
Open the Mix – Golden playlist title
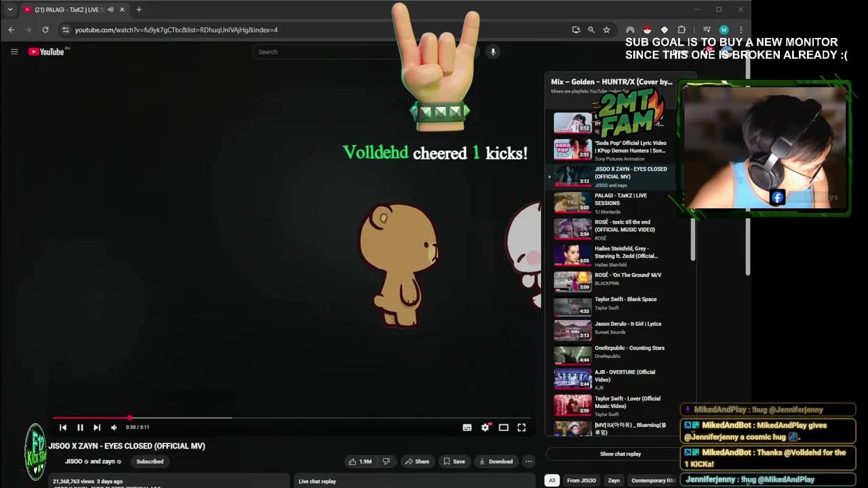612,82
